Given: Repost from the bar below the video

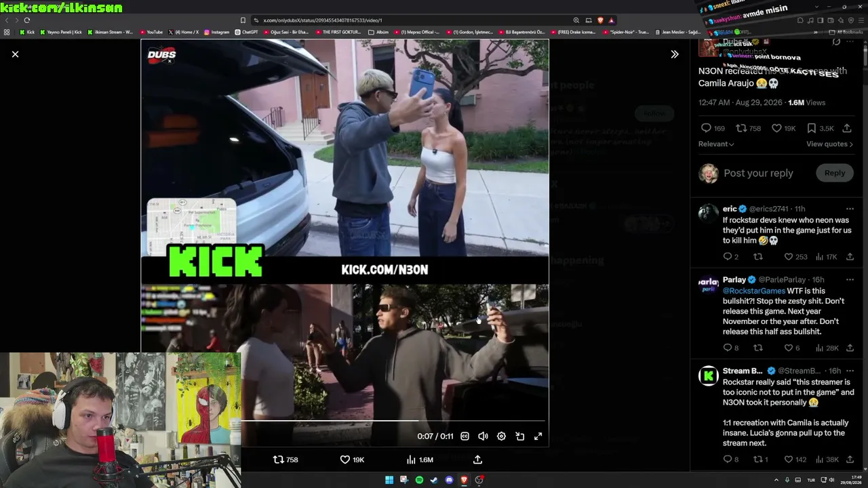Looking at the screenshot, I should [285, 460].
